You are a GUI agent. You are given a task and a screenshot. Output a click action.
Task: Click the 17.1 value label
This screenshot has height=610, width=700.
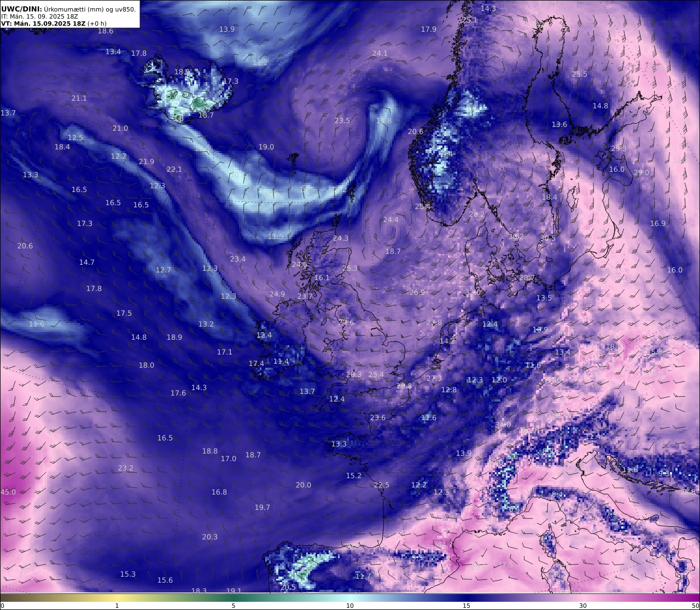(x=224, y=352)
